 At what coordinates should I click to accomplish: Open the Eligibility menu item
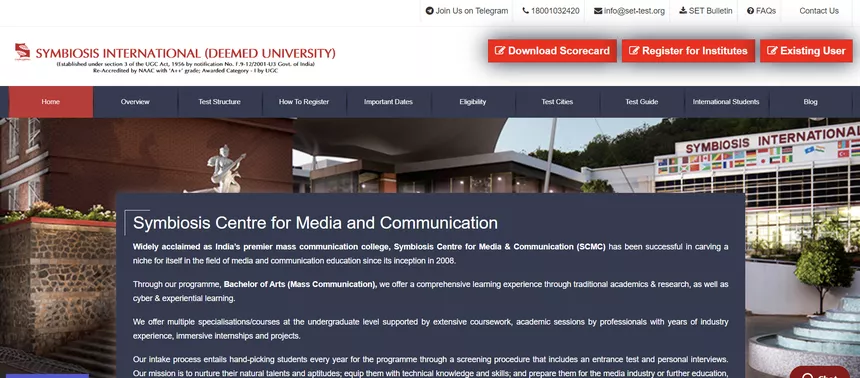473,102
